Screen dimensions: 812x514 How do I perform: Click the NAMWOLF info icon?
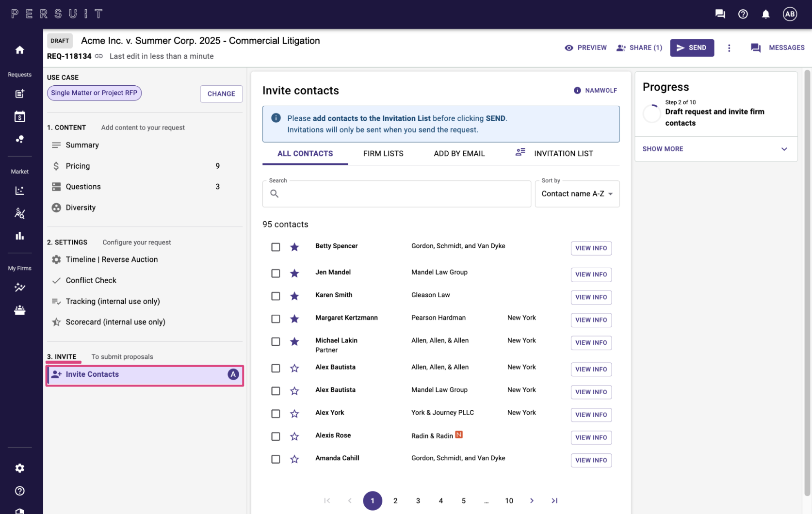(x=577, y=91)
